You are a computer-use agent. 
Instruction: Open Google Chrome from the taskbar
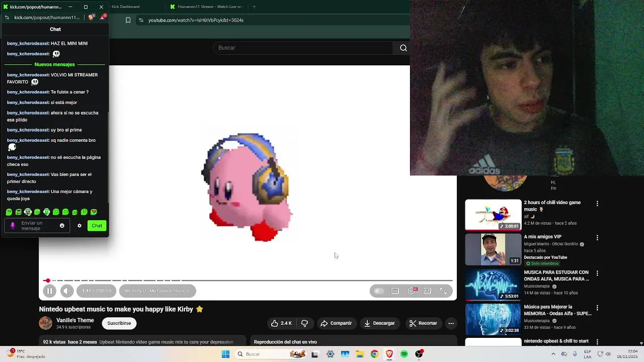374,354
